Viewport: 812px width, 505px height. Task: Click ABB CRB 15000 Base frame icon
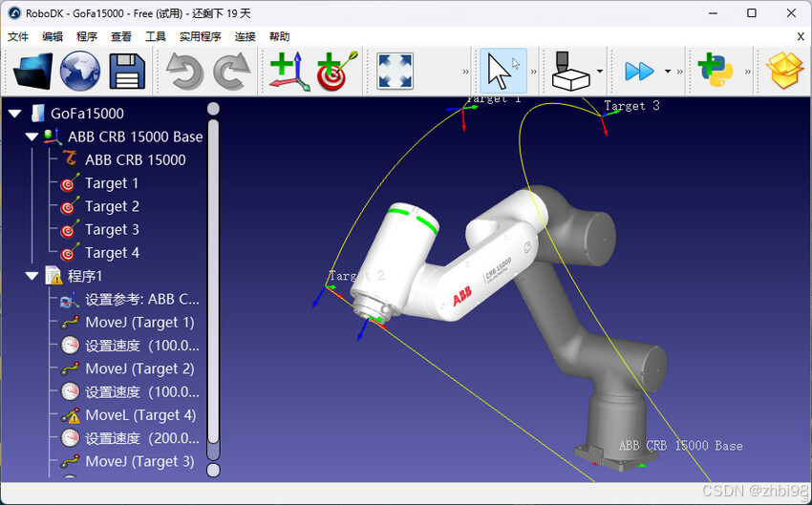coord(53,137)
